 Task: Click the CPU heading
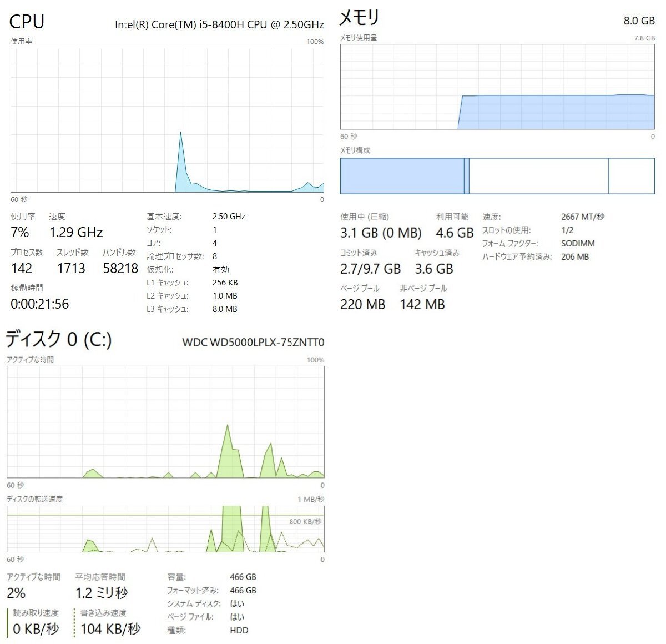tap(27, 22)
